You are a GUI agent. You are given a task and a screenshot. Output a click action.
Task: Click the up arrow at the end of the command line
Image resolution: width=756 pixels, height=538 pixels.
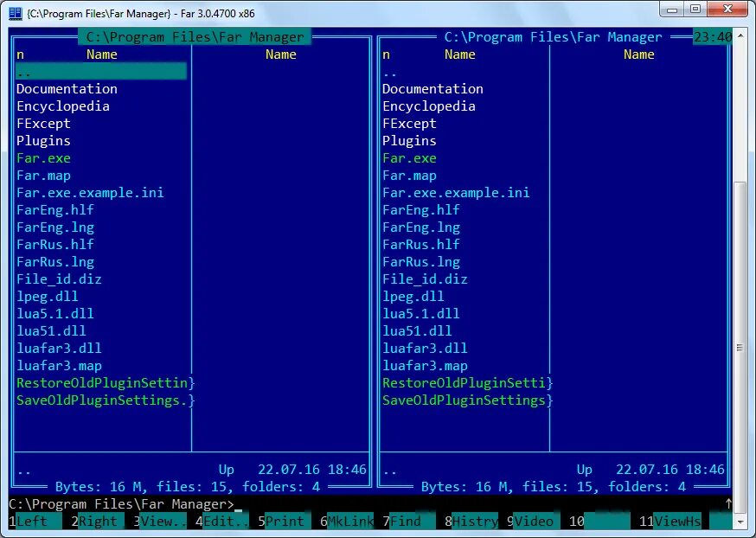pyautogui.click(x=728, y=503)
